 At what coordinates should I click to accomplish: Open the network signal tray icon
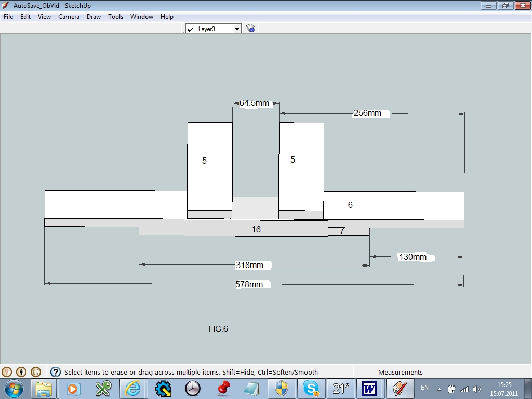click(x=464, y=389)
